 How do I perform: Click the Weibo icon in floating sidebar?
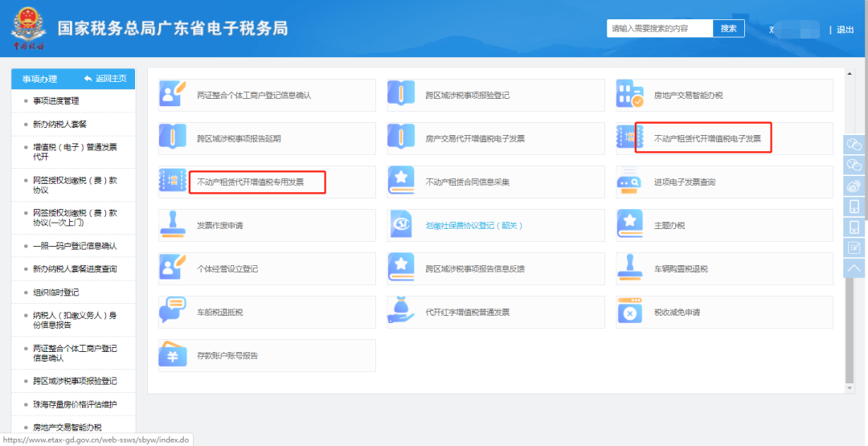[854, 186]
